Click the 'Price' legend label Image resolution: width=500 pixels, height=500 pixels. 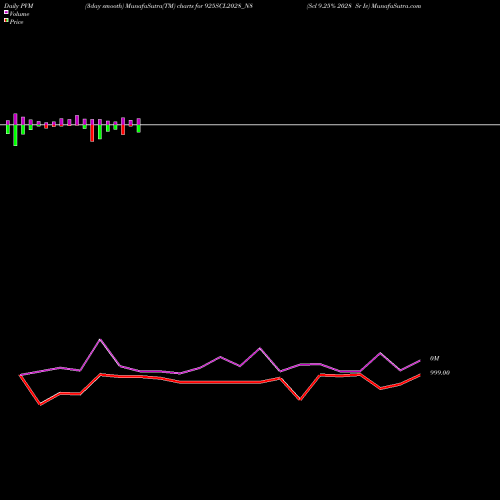pyautogui.click(x=16, y=22)
